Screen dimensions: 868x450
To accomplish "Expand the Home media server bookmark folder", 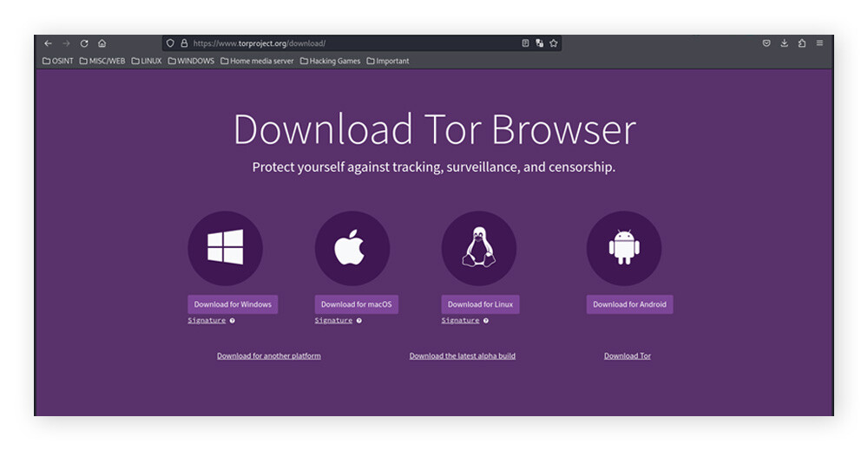I will 257,62.
